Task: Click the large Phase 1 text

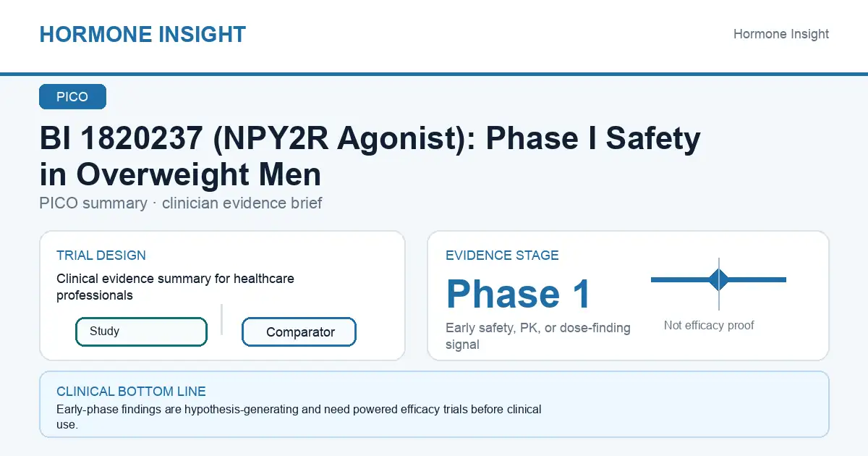Action: coord(519,294)
